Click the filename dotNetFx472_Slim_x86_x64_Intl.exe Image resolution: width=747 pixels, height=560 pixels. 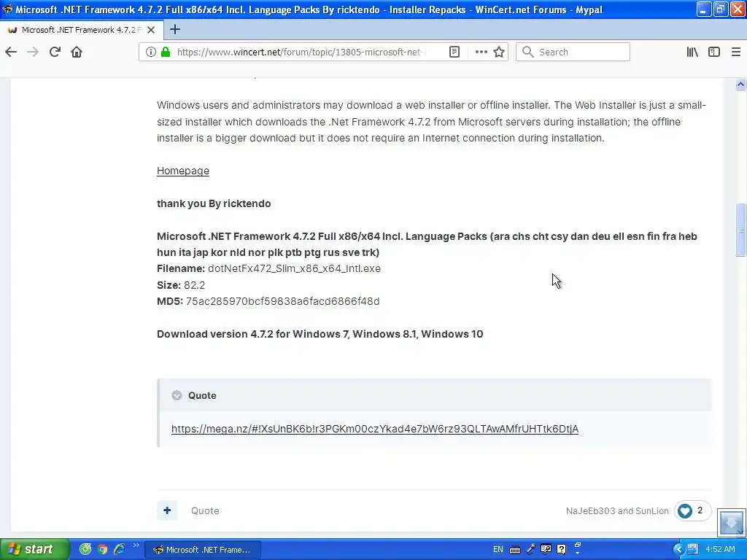(294, 268)
